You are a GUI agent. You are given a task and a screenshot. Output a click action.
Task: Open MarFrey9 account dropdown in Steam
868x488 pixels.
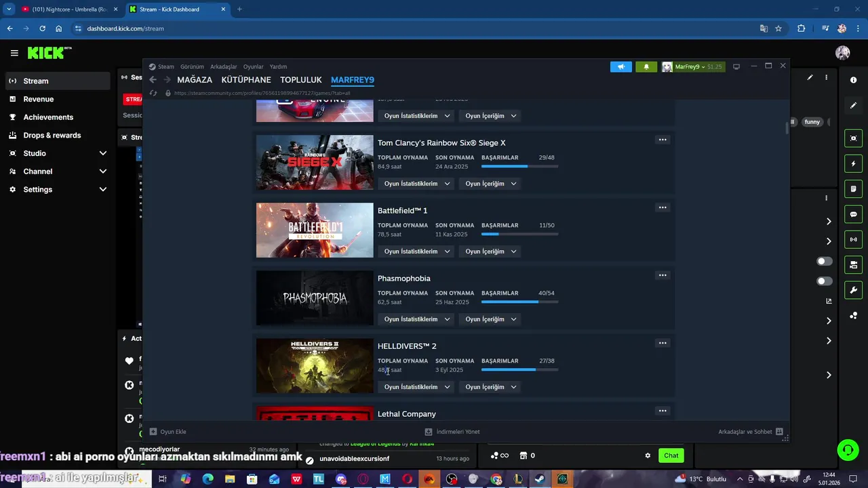pyautogui.click(x=692, y=66)
